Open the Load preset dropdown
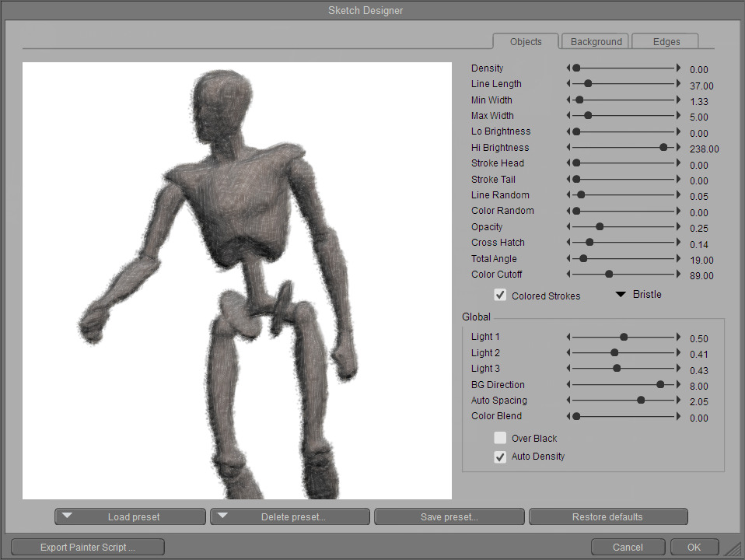The image size is (745, 560). [130, 516]
